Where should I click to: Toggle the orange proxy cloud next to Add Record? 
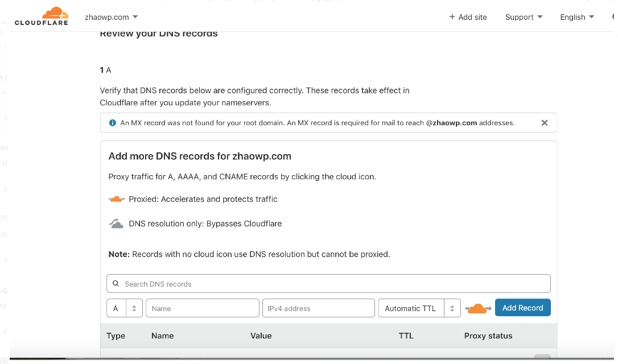point(478,308)
